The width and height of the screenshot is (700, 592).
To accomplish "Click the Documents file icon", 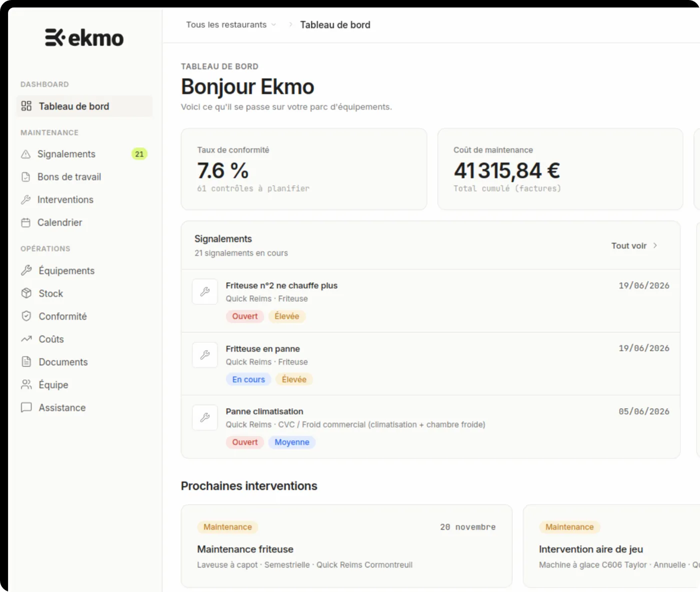I will click(26, 362).
